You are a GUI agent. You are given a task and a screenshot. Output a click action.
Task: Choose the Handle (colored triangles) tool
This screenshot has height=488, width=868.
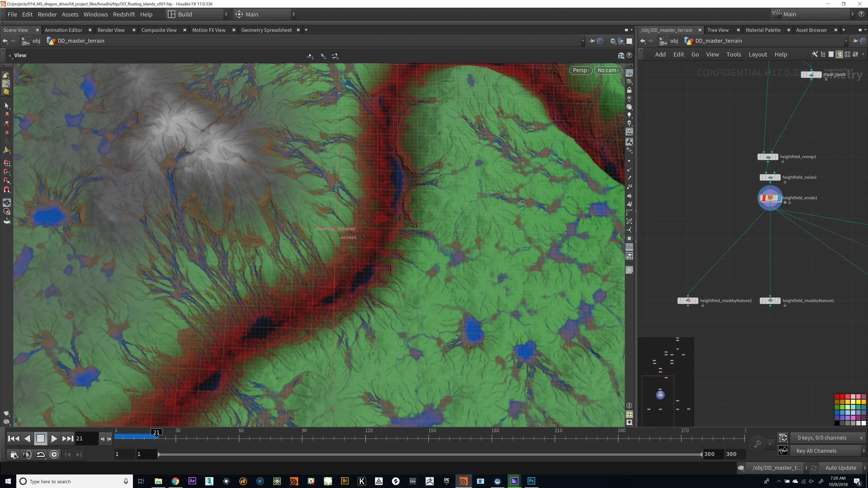pyautogui.click(x=7, y=150)
